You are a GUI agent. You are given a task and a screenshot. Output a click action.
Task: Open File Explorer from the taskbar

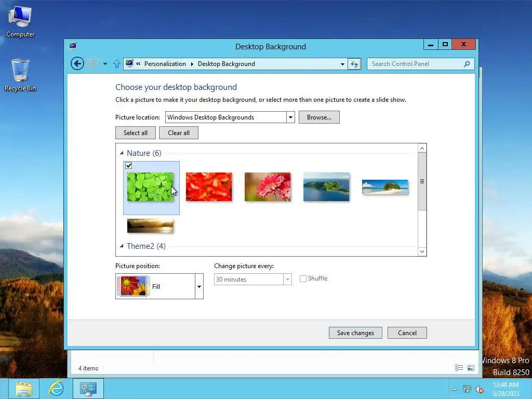24,389
